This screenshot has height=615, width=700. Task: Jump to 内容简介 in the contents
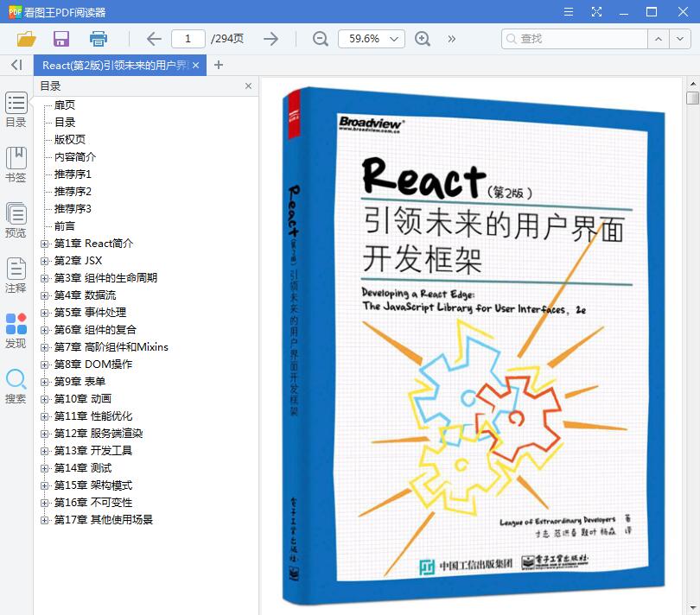[x=75, y=157]
